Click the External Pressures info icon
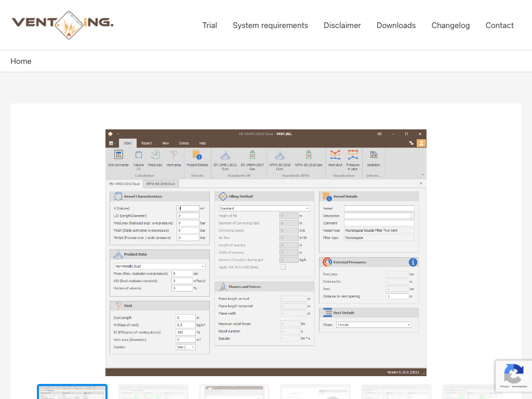532x399 pixels. 413,262
